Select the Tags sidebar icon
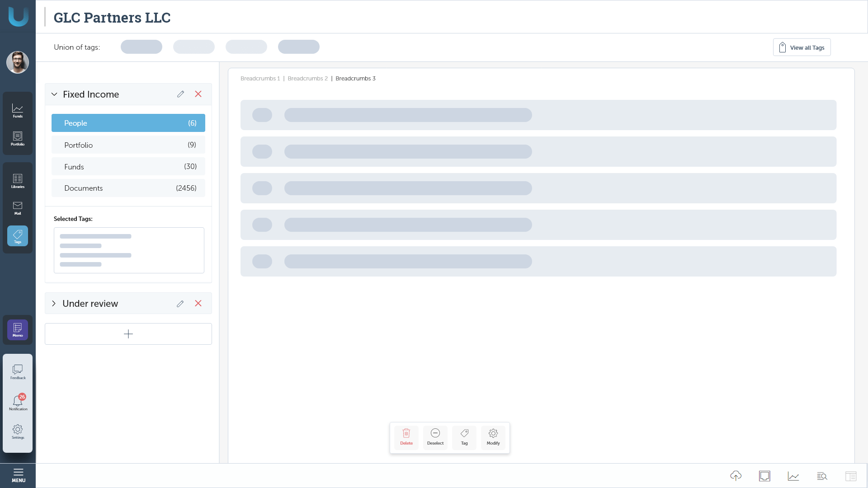868x488 pixels. (x=18, y=236)
